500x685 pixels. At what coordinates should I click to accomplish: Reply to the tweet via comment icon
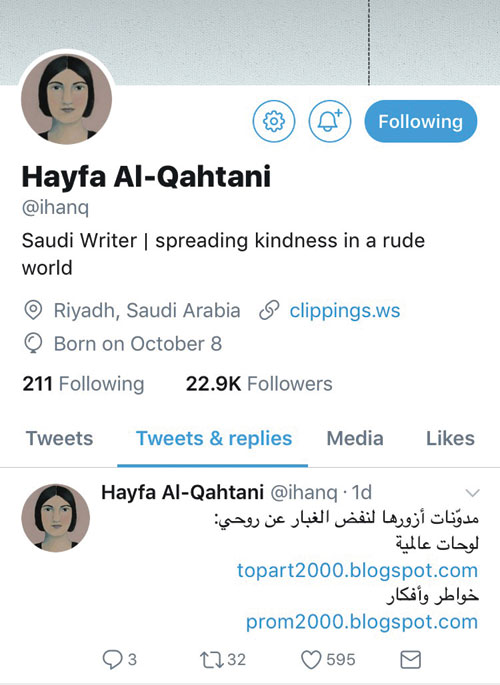click(112, 659)
